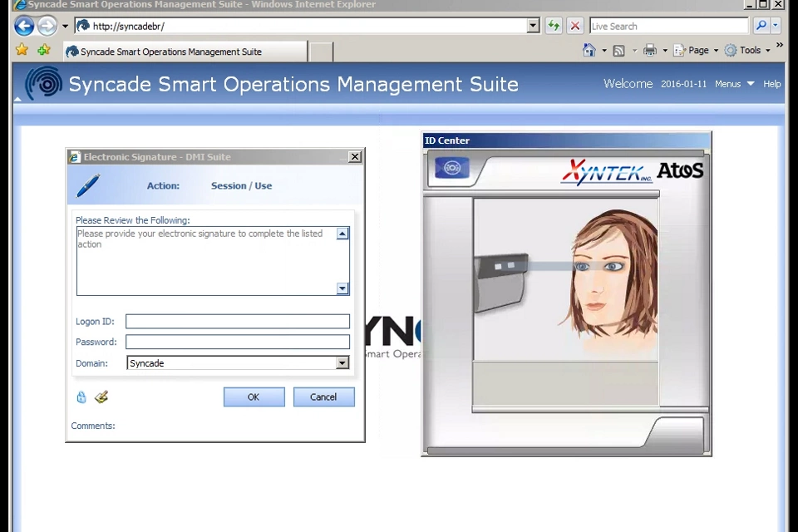Go back with the browser Back arrow
The height and width of the screenshot is (532, 798).
coord(24,26)
